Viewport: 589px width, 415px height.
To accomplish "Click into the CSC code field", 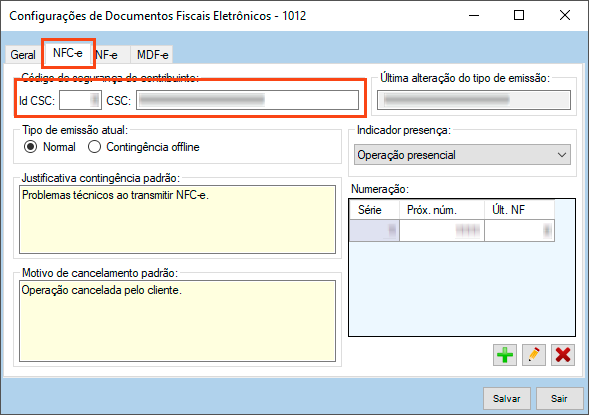I will (x=247, y=100).
